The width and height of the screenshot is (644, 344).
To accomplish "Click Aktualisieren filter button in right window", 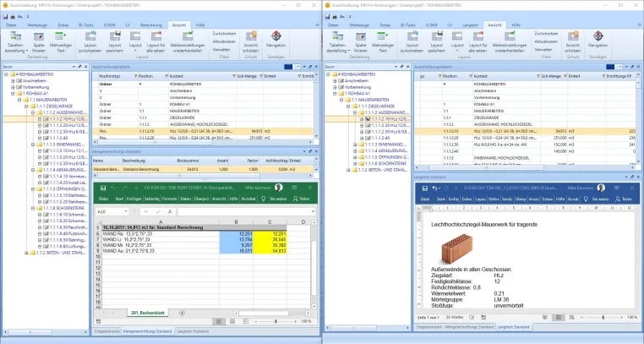I will (546, 41).
